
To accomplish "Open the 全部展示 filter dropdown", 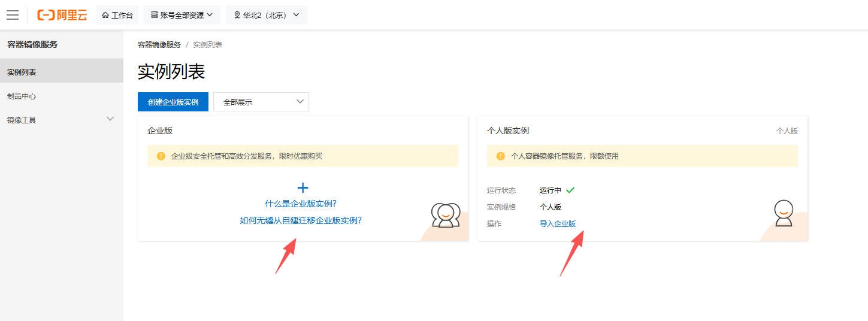I will coord(261,102).
